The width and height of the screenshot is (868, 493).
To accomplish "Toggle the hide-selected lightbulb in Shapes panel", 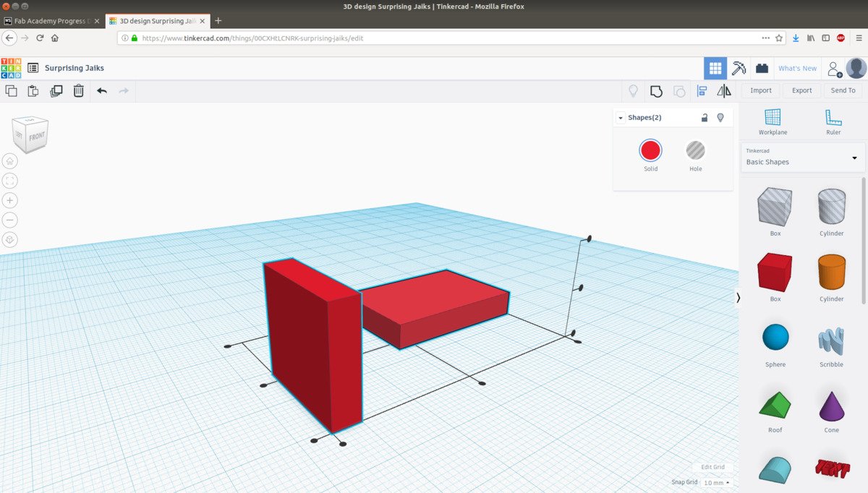I will [x=720, y=117].
